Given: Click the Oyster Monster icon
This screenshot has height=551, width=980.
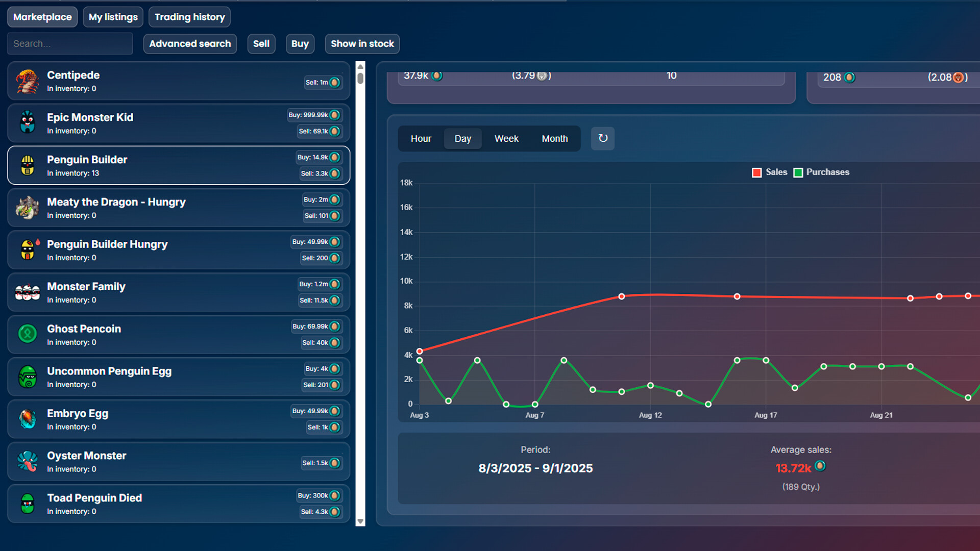Looking at the screenshot, I should 27,461.
